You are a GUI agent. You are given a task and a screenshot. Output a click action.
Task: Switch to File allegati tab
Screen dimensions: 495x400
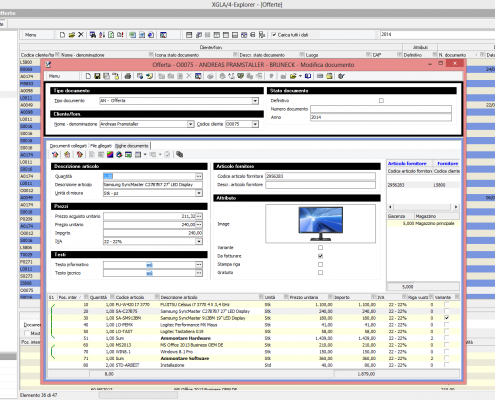click(101, 146)
